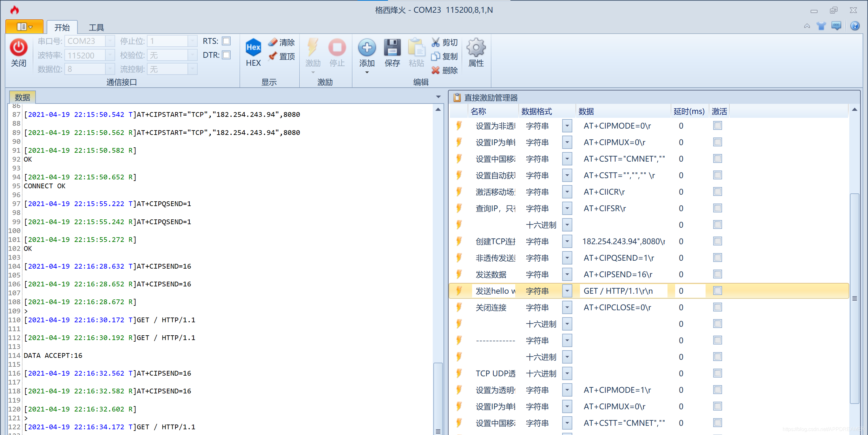868x435 pixels.
Task: Select the 数据 panel tab
Action: (x=22, y=97)
